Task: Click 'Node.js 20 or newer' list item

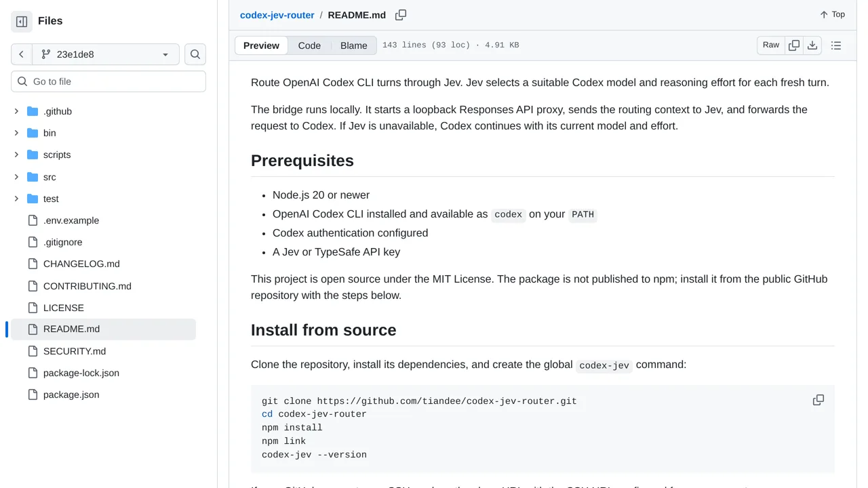Action: pos(321,195)
